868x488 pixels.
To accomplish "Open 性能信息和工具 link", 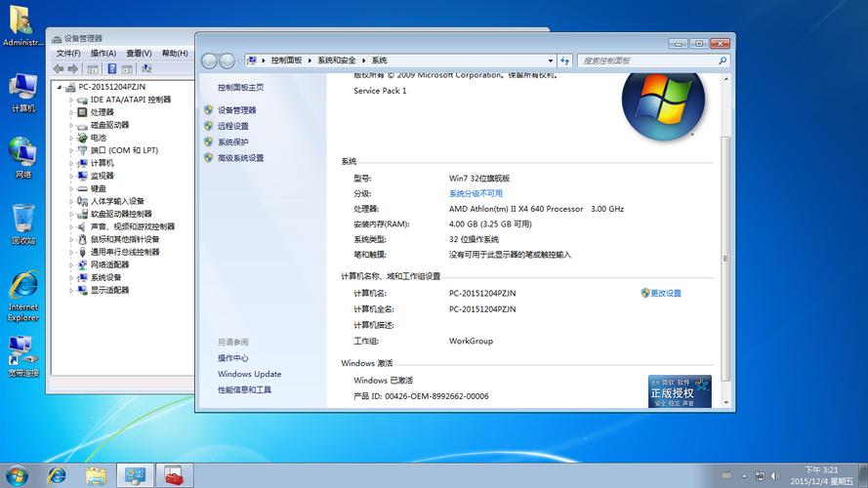I will tap(245, 390).
